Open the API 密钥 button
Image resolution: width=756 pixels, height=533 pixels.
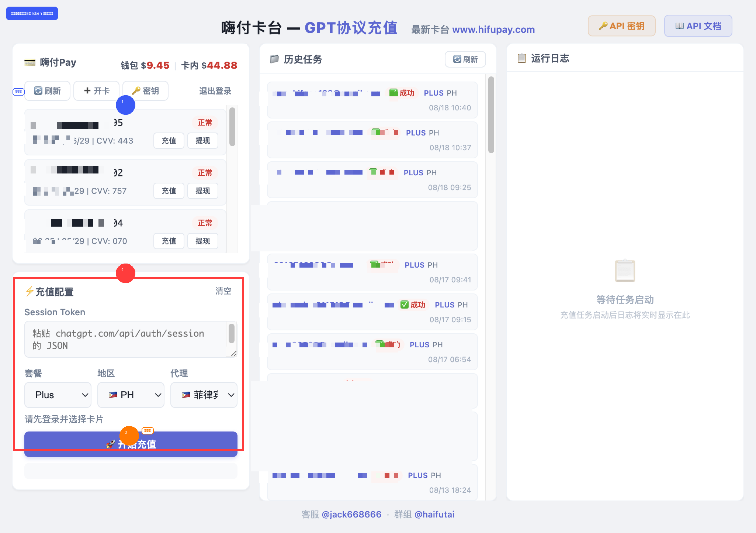(x=621, y=26)
